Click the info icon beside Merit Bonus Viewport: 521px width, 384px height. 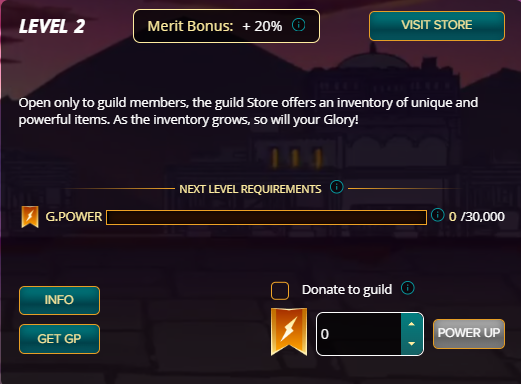coord(298,25)
